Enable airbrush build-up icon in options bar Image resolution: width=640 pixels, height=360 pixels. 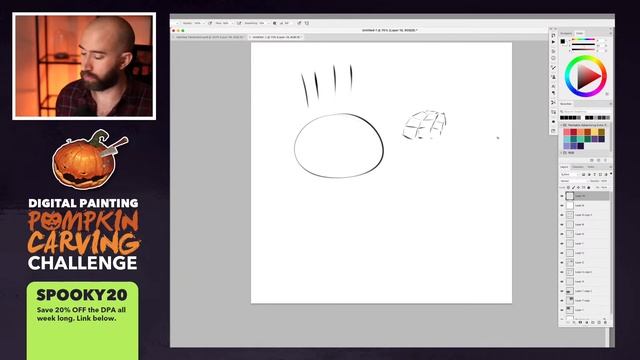(x=239, y=23)
